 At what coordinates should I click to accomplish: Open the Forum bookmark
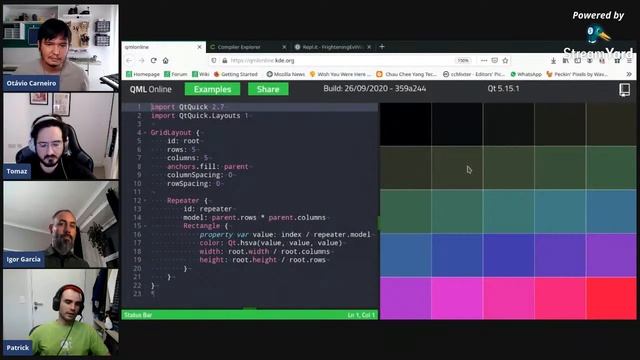click(x=176, y=74)
